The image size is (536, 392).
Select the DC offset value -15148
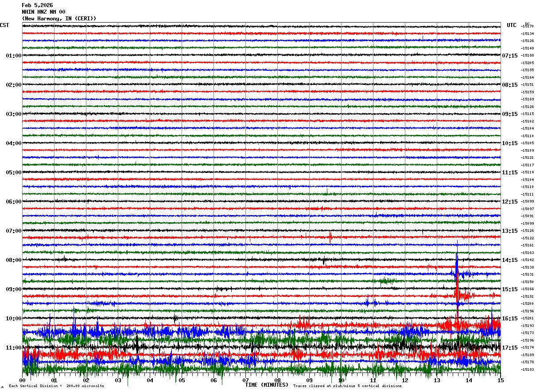coord(527,48)
